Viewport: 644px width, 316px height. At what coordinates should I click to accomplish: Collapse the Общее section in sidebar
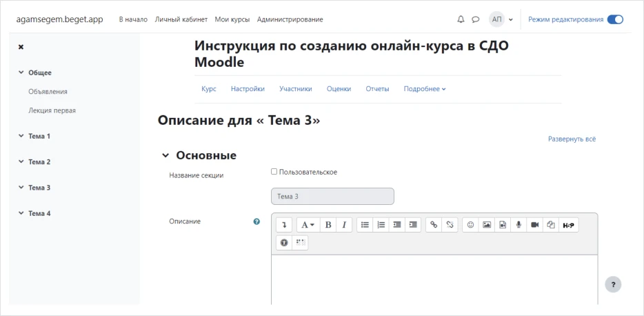pyautogui.click(x=21, y=72)
